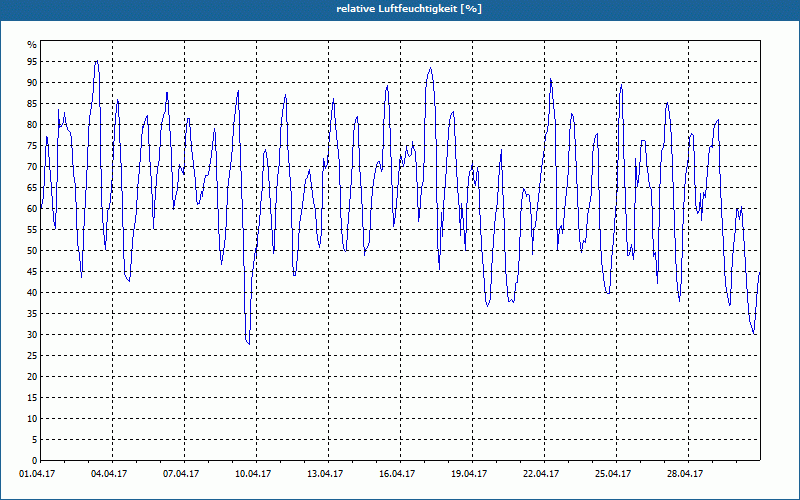This screenshot has width=800, height=500.
Task: Click the date label 25.04.17
Action: click(613, 474)
